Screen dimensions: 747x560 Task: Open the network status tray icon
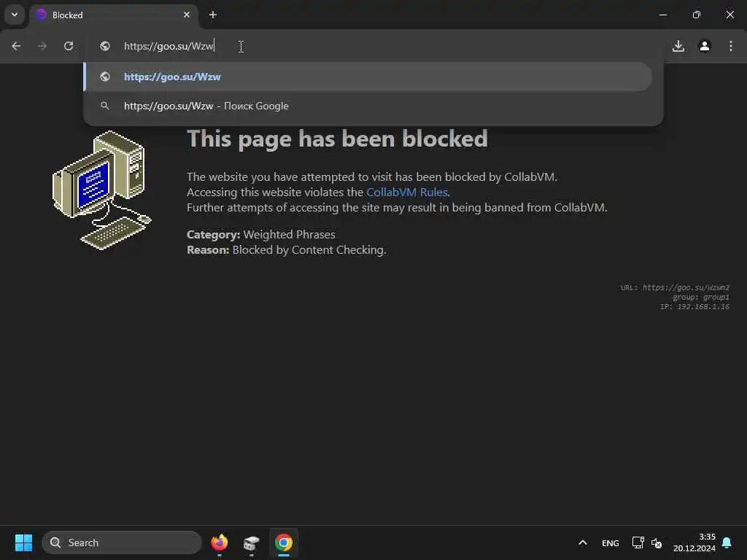[x=638, y=542]
